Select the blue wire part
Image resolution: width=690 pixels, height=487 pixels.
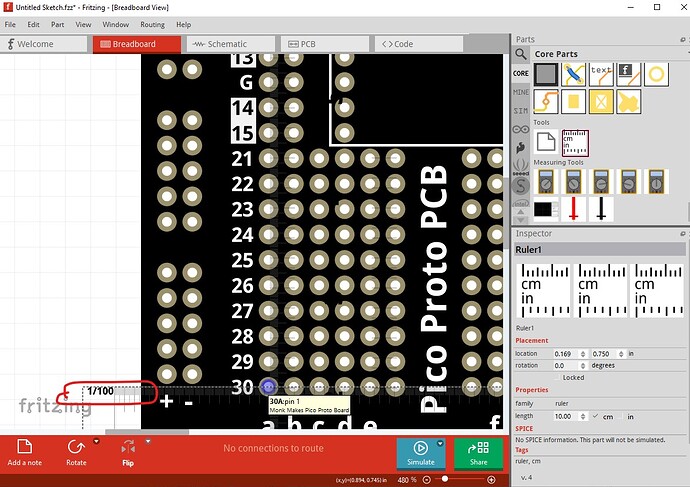573,74
